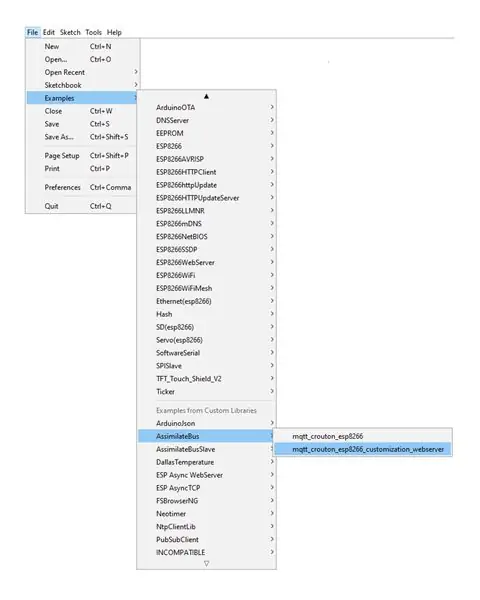Screen dimensions: 480x600
Task: Open the Tools menu
Action: [x=93, y=33]
